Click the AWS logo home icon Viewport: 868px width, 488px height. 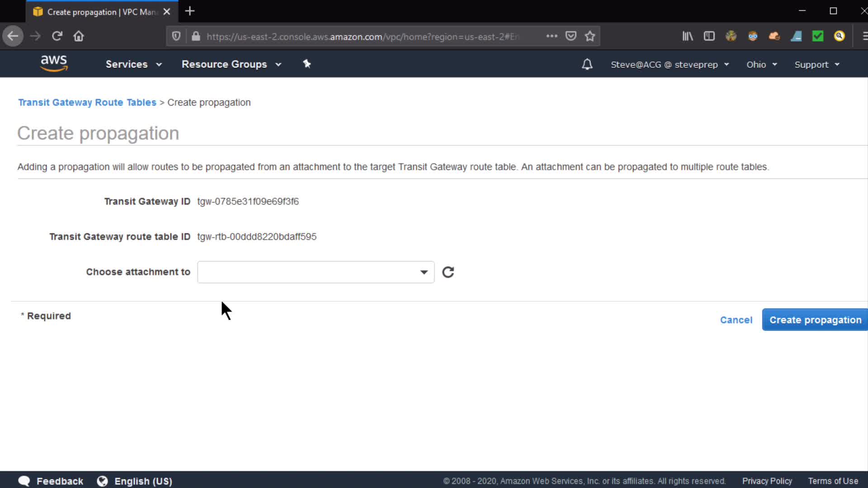click(54, 63)
